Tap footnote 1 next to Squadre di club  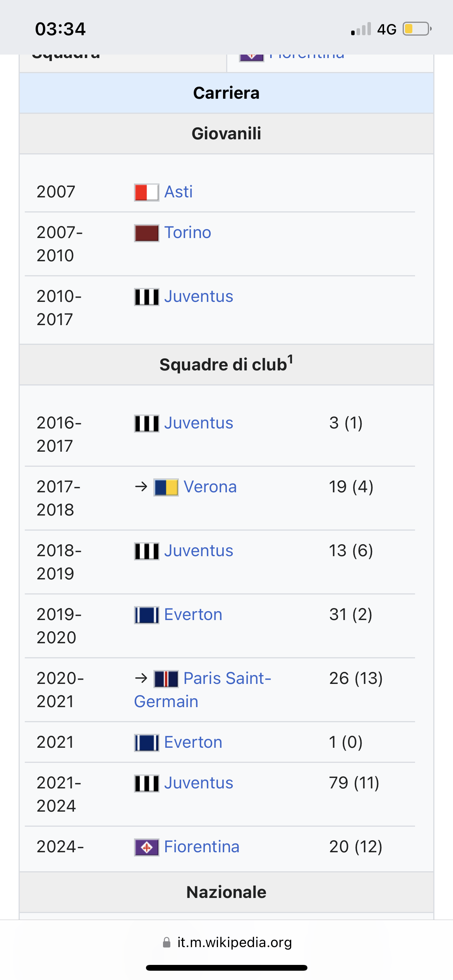290,360
